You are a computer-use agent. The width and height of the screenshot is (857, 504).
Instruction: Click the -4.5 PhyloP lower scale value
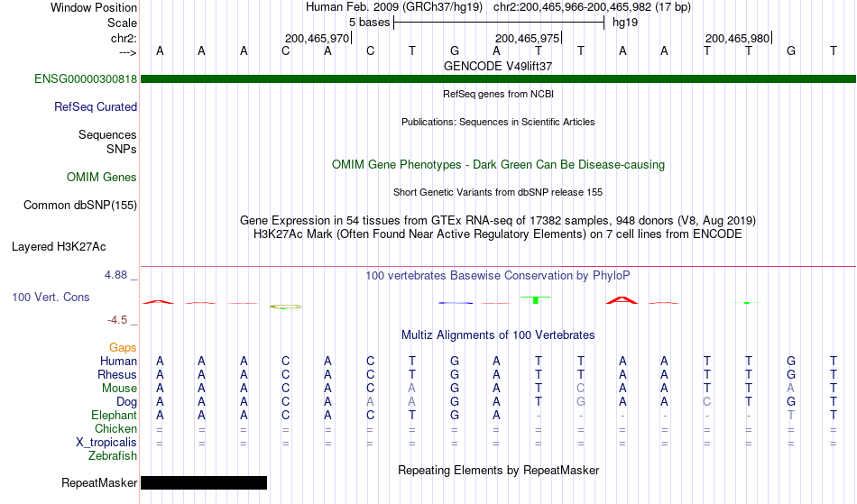point(117,320)
